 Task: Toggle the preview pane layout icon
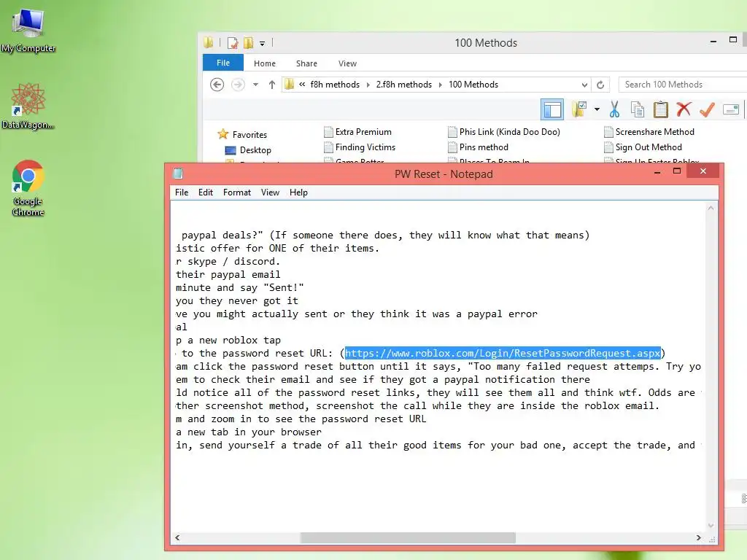click(x=552, y=110)
